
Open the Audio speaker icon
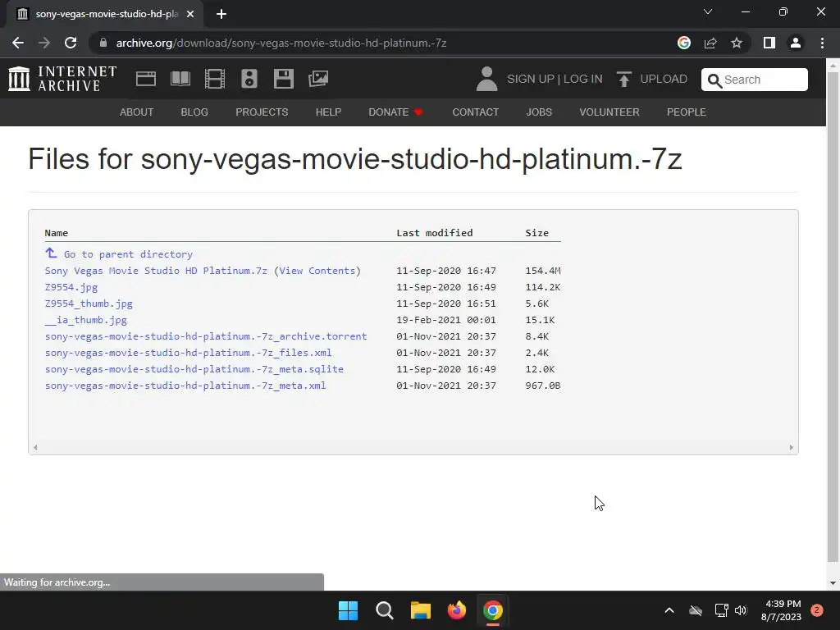pyautogui.click(x=249, y=79)
